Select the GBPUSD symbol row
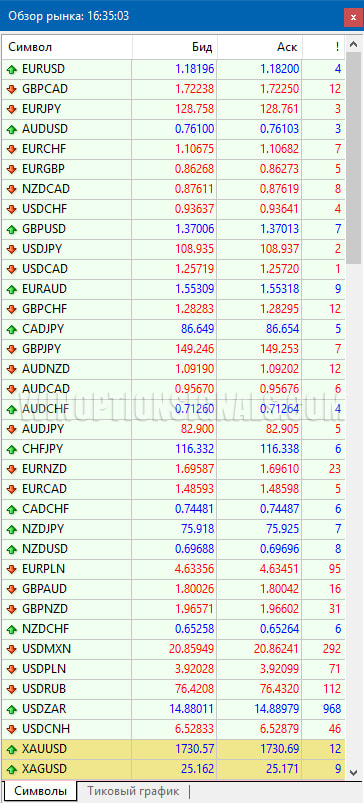Image resolution: width=364 pixels, height=804 pixels. click(x=173, y=229)
